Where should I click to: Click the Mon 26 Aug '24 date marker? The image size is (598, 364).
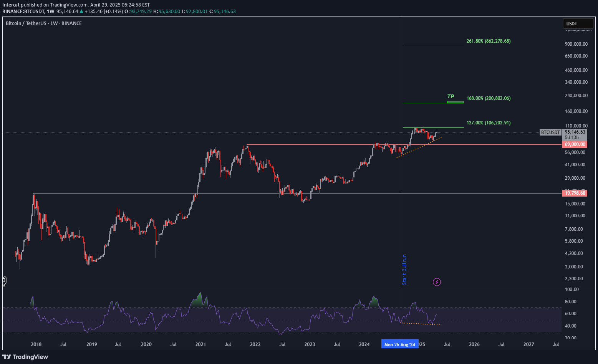tap(399, 344)
